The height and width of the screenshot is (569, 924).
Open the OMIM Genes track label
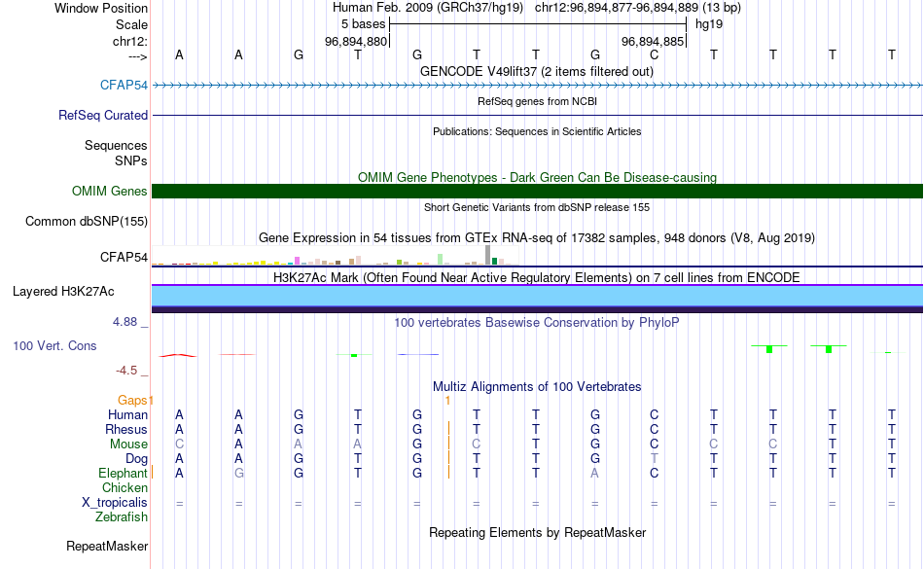[110, 191]
